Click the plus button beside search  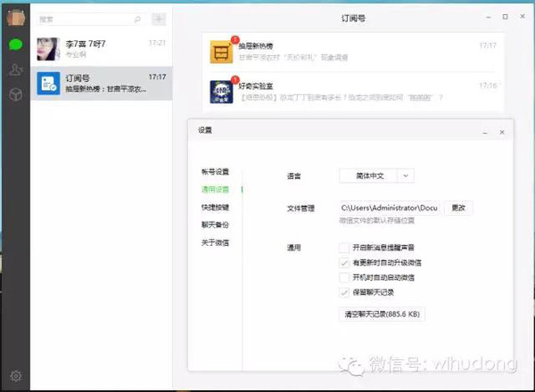pos(159,19)
